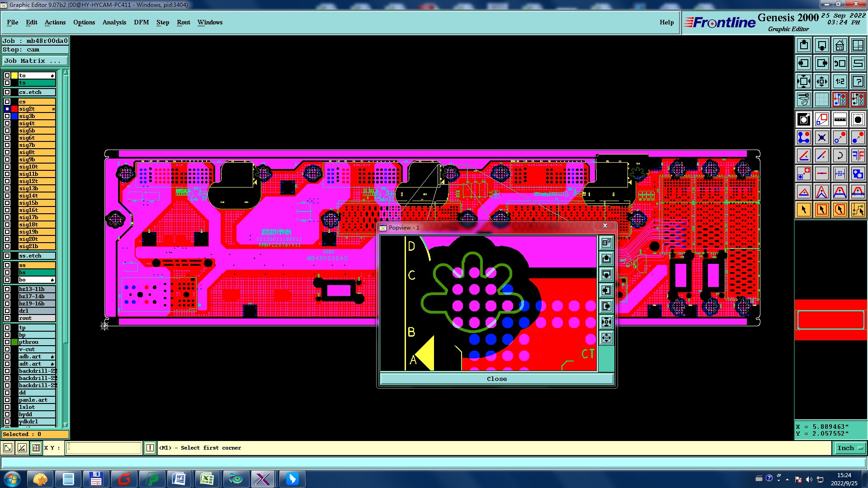The width and height of the screenshot is (868, 488).
Task: Open the DFM menu
Action: 141,22
